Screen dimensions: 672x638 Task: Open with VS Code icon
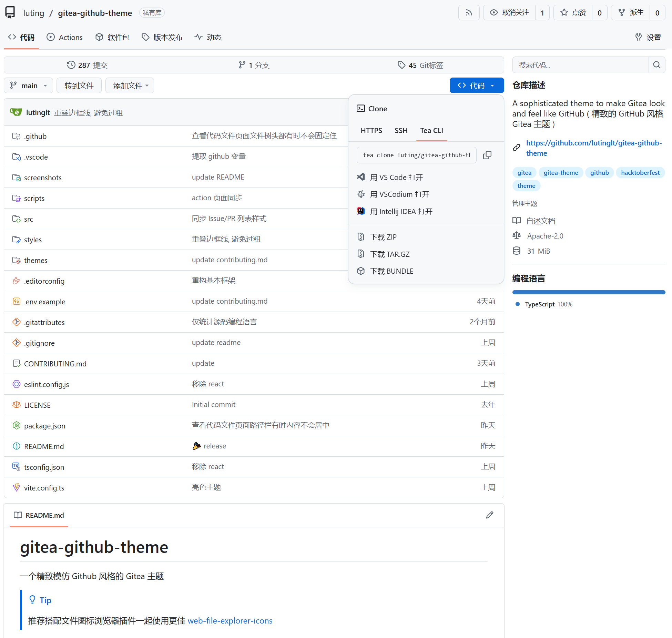pyautogui.click(x=361, y=177)
